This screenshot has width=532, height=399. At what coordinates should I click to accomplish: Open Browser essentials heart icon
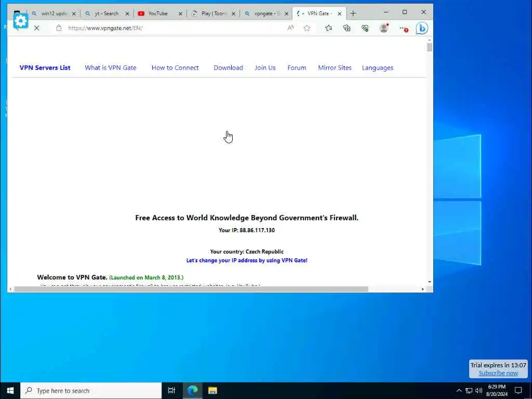point(365,28)
